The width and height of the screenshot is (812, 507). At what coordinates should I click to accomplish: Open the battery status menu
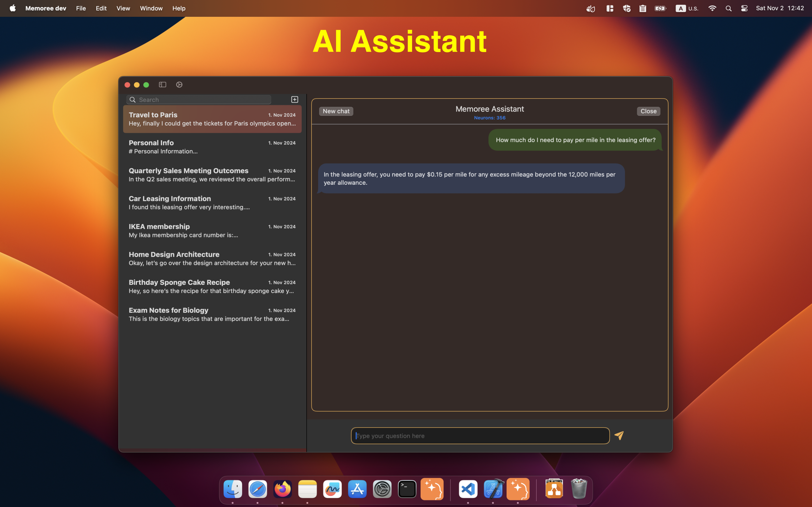click(x=660, y=8)
